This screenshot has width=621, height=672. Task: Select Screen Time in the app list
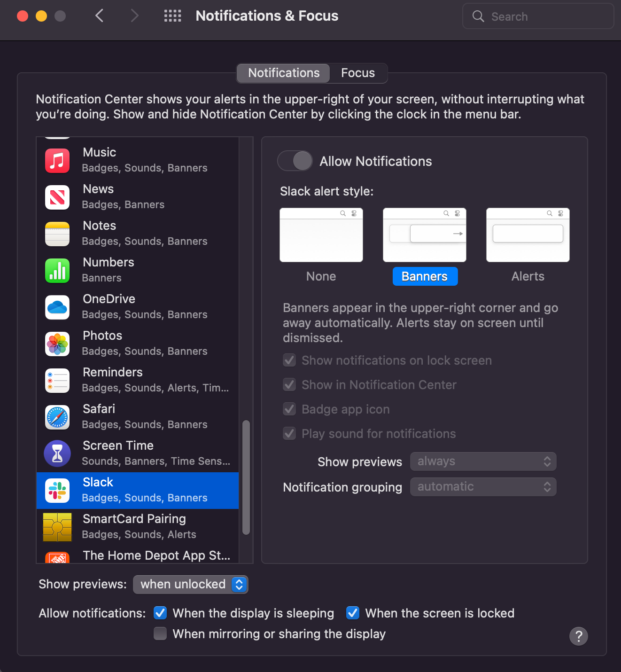(x=138, y=453)
